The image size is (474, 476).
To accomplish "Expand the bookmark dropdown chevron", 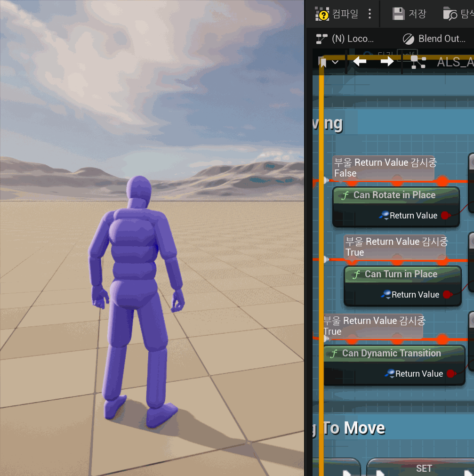I will click(335, 62).
